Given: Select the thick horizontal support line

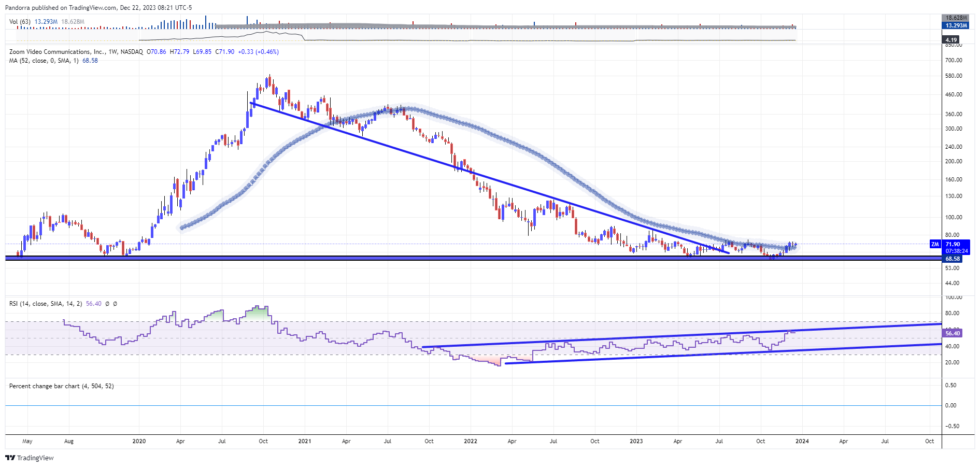Looking at the screenshot, I should pos(473,258).
